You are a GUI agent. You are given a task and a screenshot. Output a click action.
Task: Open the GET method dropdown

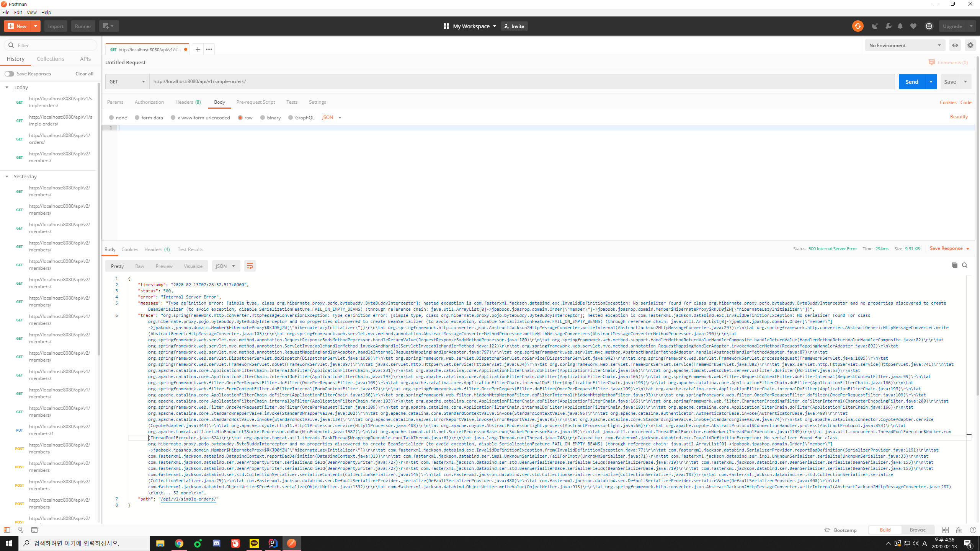tap(127, 82)
